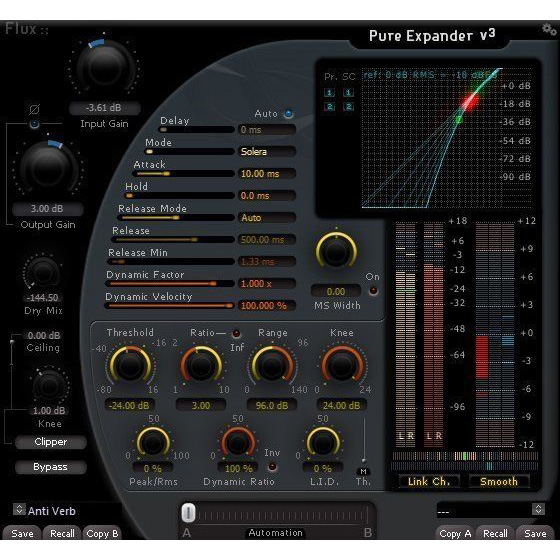Viewport: 560px width, 560px height.
Task: Click the Attack slider
Action: coord(183,174)
